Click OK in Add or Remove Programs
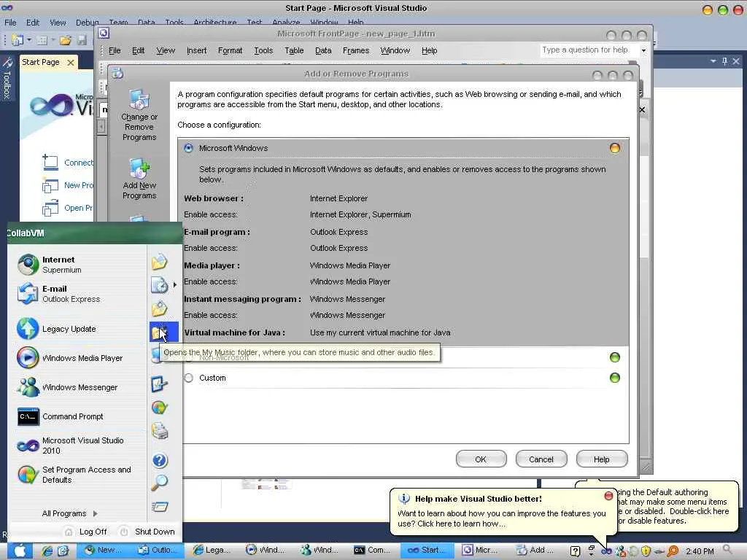The height and width of the screenshot is (560, 747). point(481,459)
